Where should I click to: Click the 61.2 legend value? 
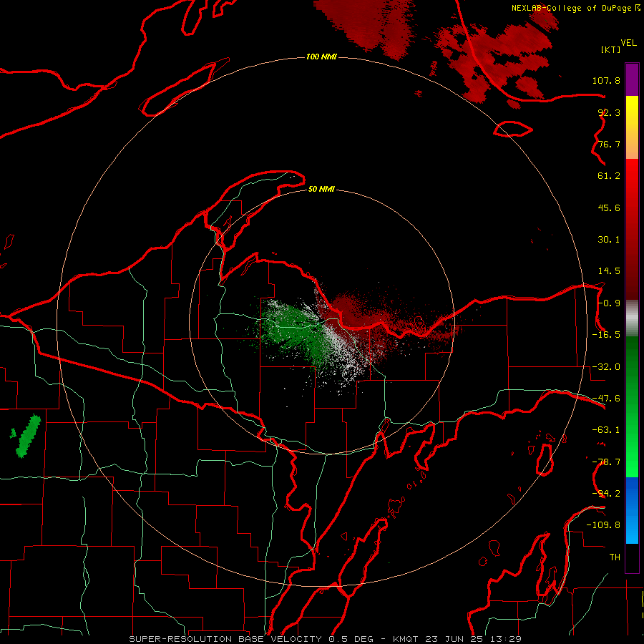(609, 176)
